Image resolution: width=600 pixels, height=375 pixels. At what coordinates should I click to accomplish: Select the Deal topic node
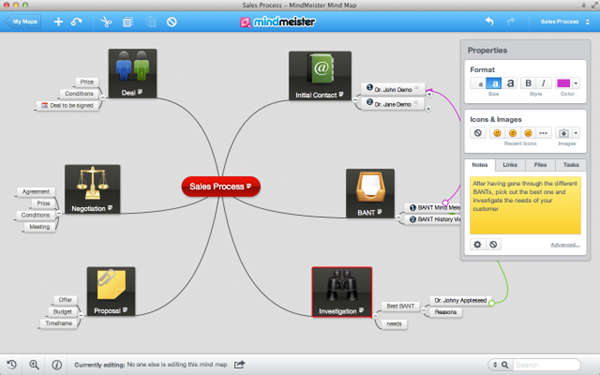(132, 73)
